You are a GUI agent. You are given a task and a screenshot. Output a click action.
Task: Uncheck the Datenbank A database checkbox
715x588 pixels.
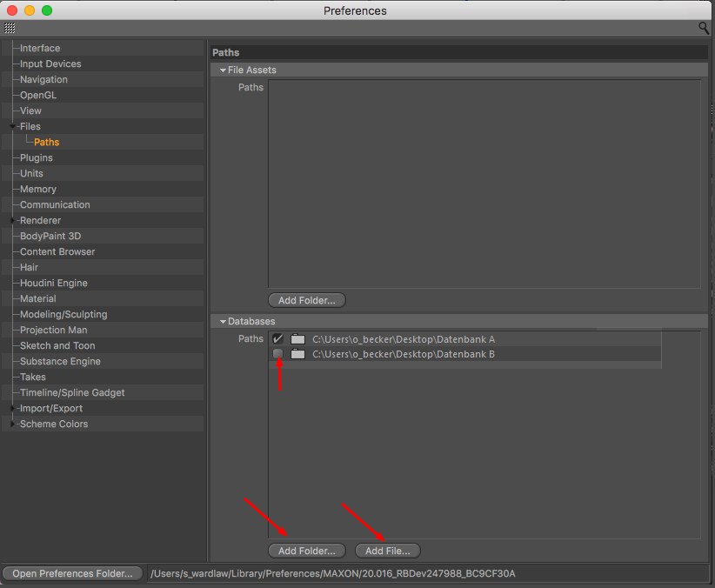click(277, 339)
